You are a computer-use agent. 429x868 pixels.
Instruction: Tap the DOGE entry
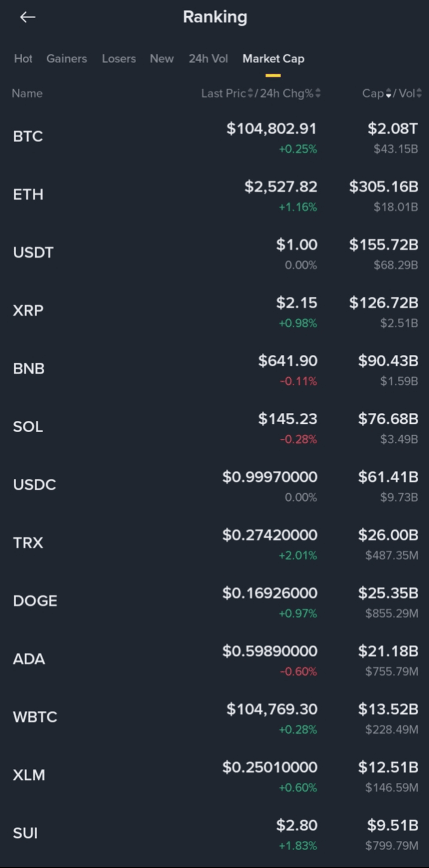click(x=35, y=601)
